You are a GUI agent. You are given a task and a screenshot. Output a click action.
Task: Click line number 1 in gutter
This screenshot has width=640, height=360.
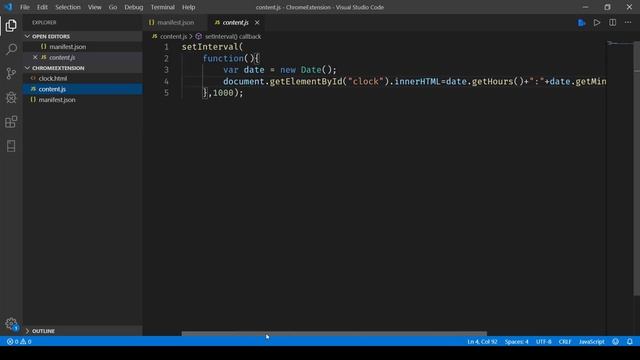[x=166, y=47]
